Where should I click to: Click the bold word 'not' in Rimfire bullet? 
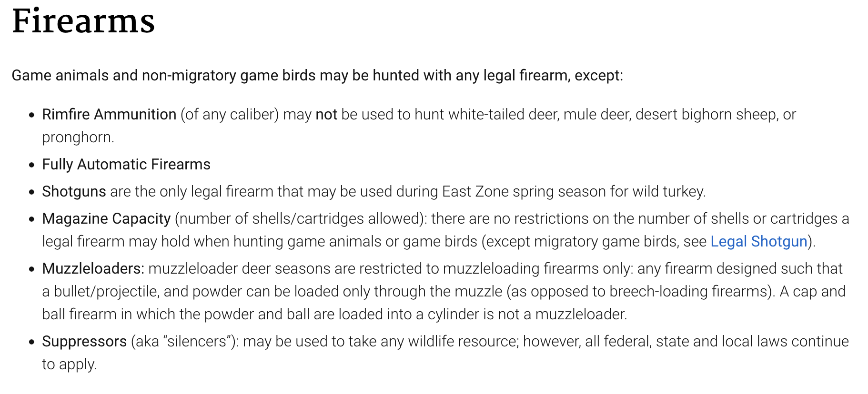pyautogui.click(x=326, y=114)
